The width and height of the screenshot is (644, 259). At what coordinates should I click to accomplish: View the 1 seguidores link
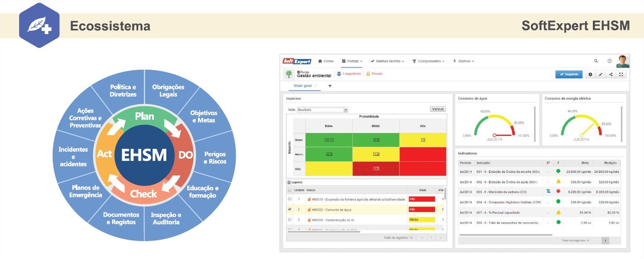(349, 74)
